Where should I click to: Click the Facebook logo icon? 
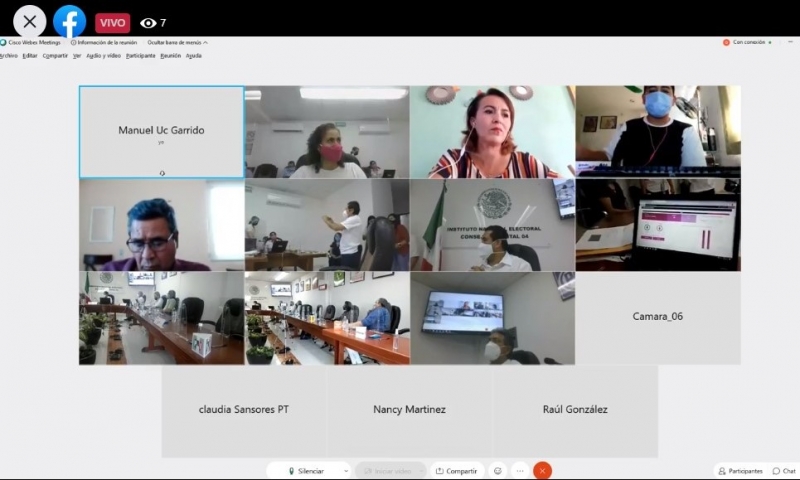69,21
